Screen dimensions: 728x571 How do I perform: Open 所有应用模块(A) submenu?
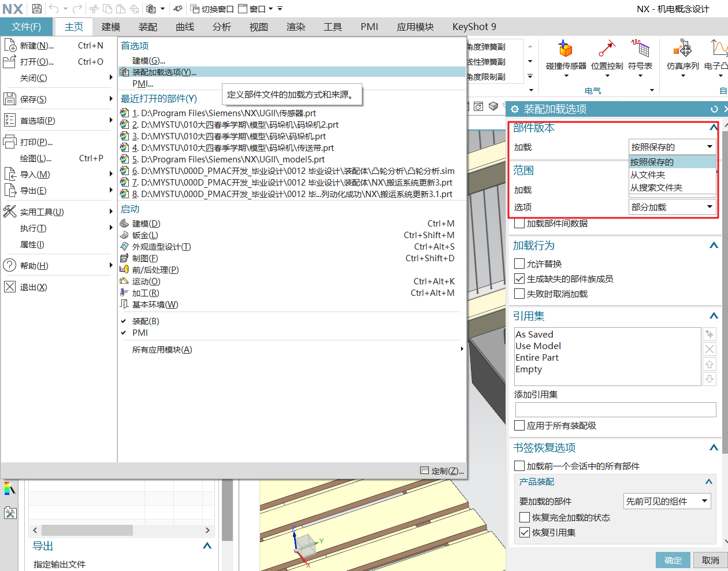pyautogui.click(x=292, y=350)
